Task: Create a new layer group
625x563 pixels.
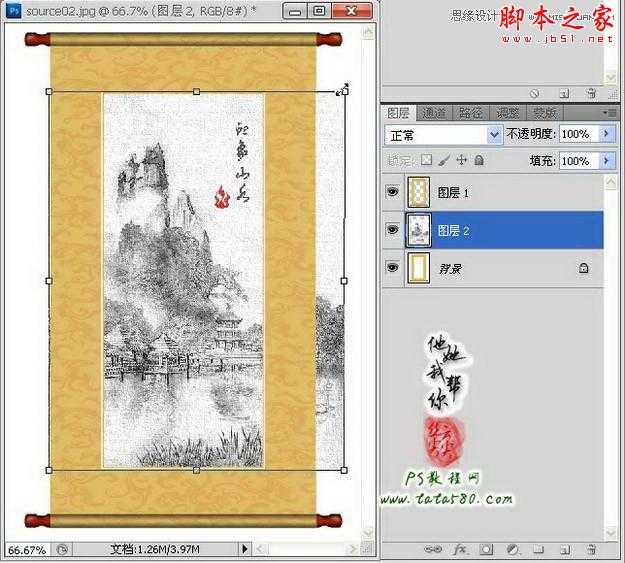Action: [539, 550]
